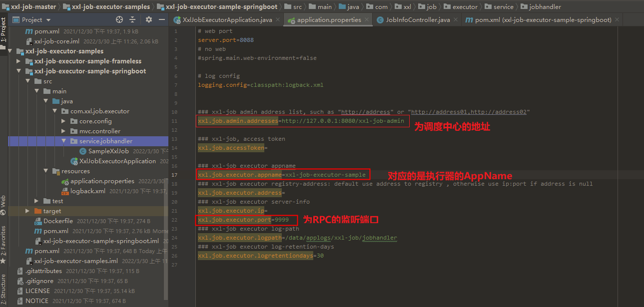Close the JobInfoController.java tab

[x=455, y=20]
